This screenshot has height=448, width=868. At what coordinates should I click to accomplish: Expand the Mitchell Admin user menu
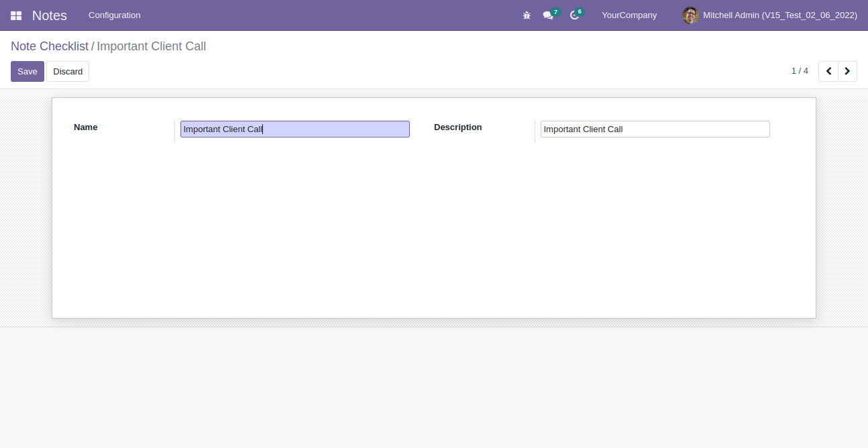tap(779, 15)
